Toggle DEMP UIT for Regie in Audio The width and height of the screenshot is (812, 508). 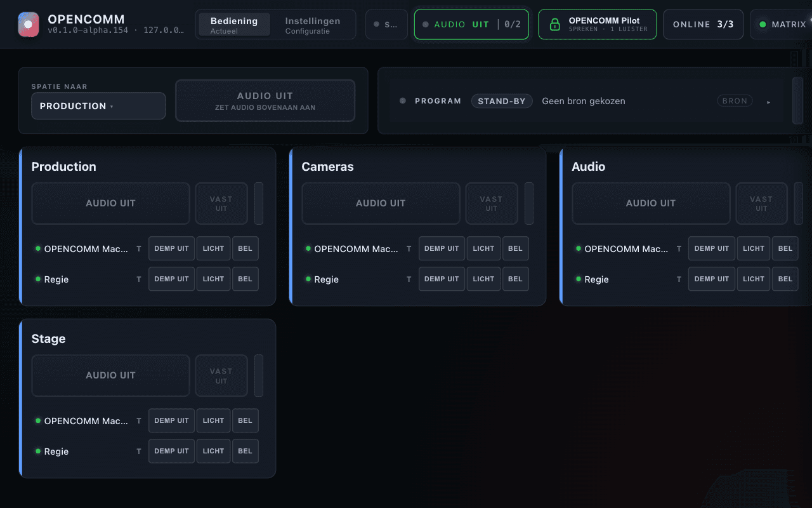pyautogui.click(x=712, y=279)
